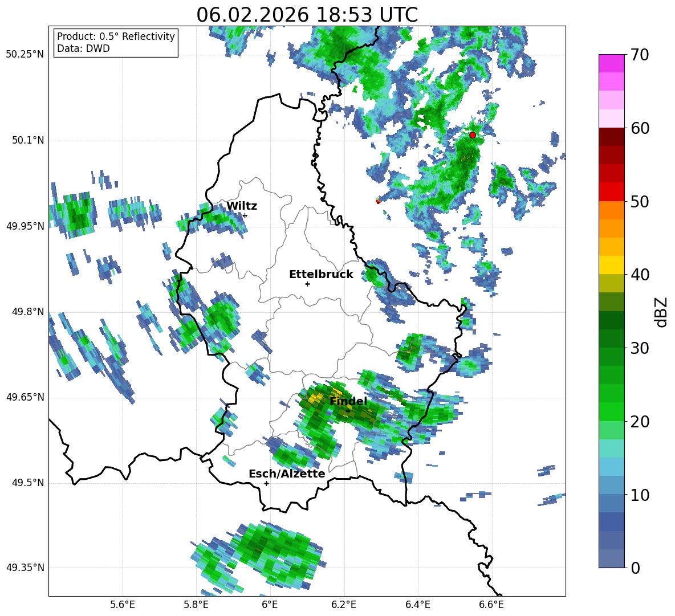This screenshot has width=675, height=616.
Task: Click the 6.6°E longitude label
Action: [491, 605]
